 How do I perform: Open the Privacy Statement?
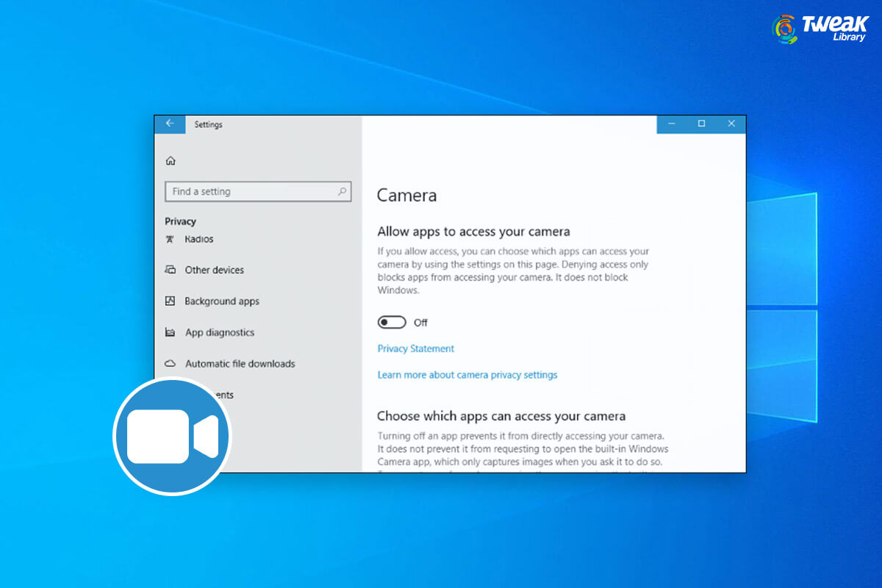pos(415,348)
